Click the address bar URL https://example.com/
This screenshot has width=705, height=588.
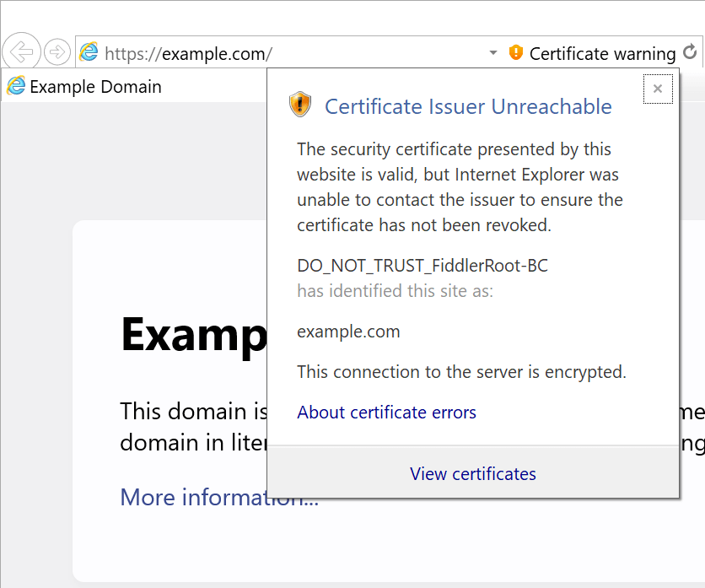pyautogui.click(x=188, y=54)
